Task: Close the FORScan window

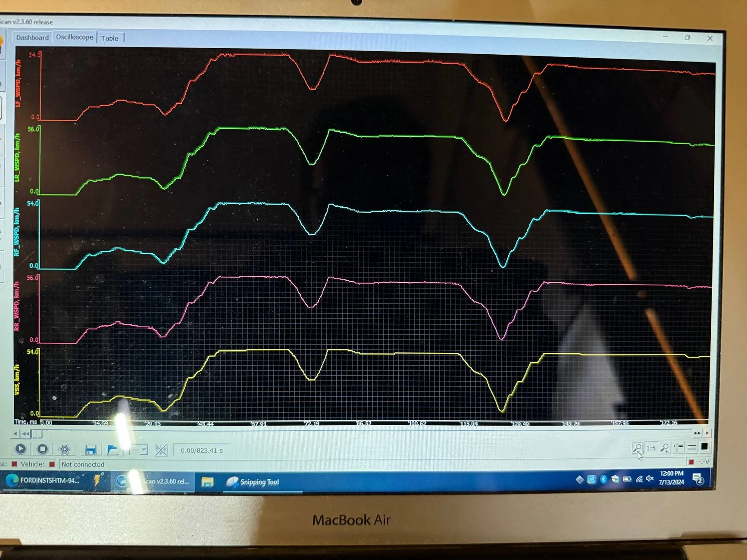Action: coord(710,38)
